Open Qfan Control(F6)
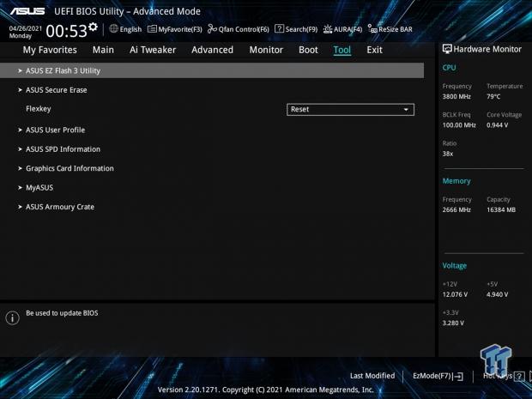Image resolution: width=532 pixels, height=399 pixels. click(239, 29)
